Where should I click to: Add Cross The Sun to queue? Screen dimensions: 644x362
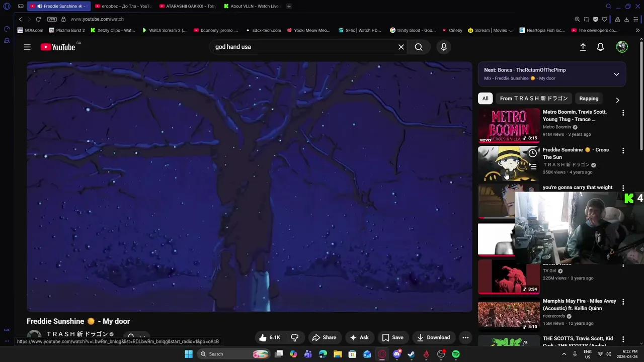pos(532,166)
